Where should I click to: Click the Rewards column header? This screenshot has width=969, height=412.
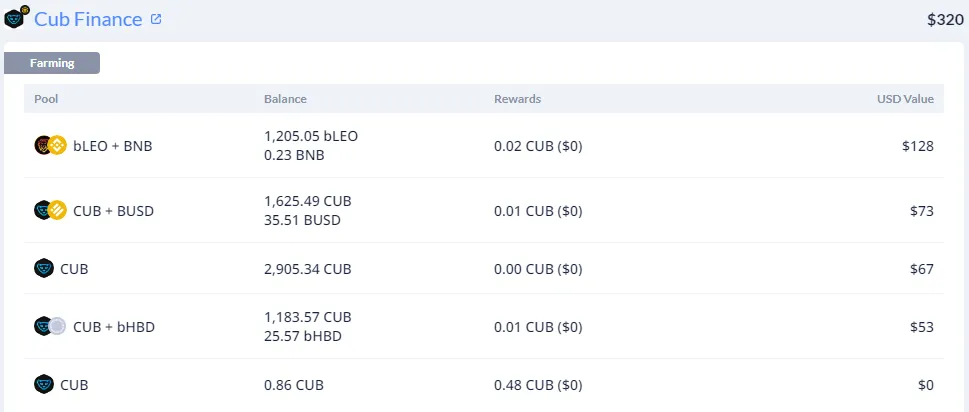pos(517,99)
